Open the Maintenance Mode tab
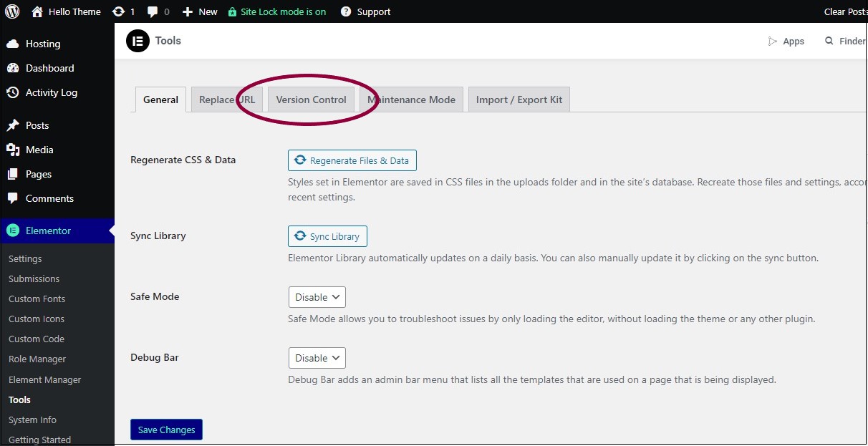The image size is (868, 446). (411, 100)
